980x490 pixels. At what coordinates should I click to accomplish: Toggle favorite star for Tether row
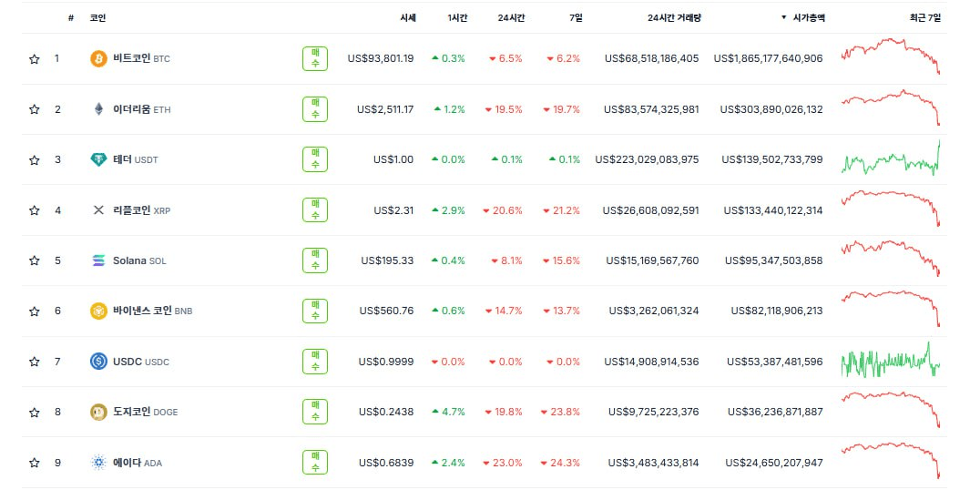pyautogui.click(x=35, y=160)
